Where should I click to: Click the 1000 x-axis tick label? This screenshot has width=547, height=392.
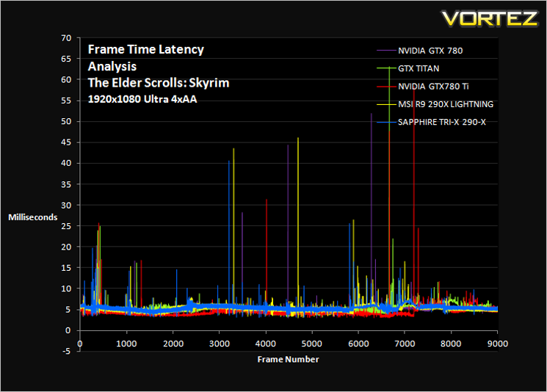[x=126, y=344]
